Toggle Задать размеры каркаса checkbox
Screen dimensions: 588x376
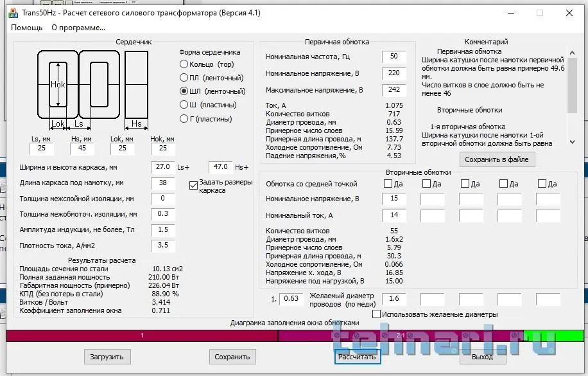point(193,186)
